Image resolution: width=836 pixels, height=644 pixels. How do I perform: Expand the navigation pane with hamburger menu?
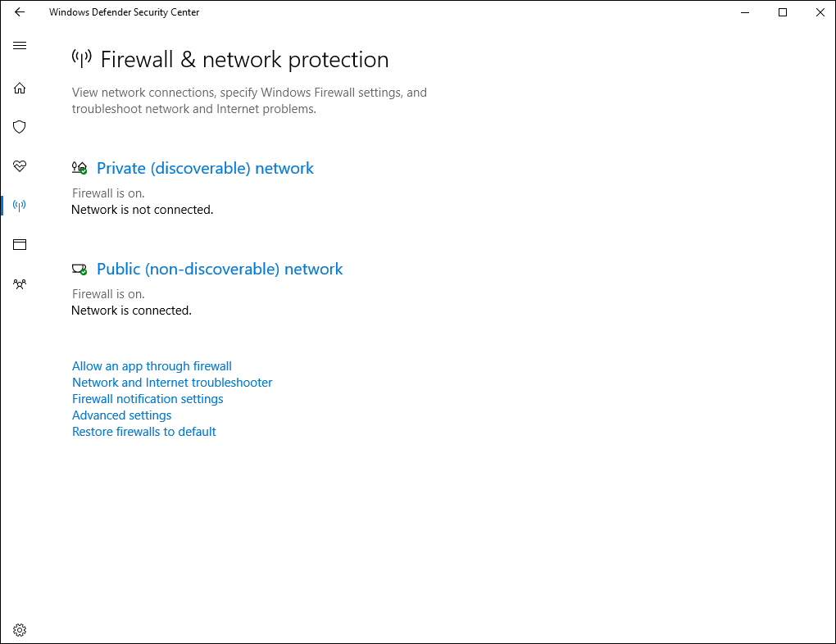tap(19, 45)
